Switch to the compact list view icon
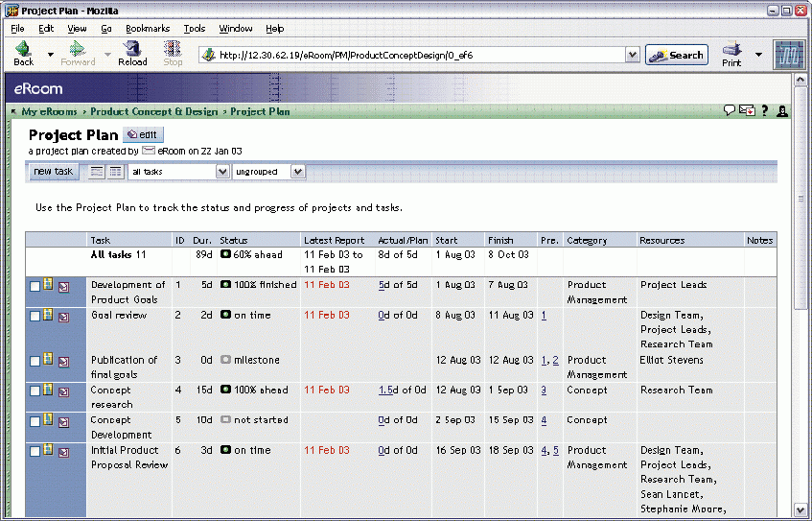The width and height of the screenshot is (812, 521). (x=97, y=172)
